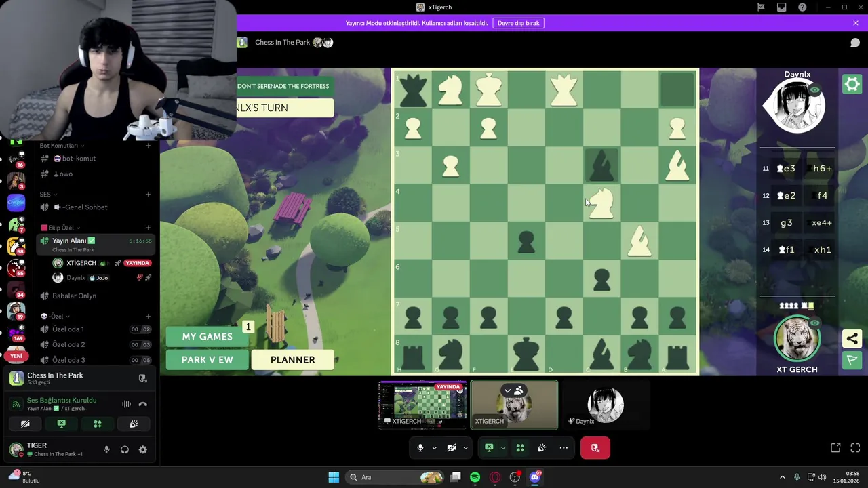Click the XT GERCH tiger avatar in chess panel
This screenshot has width=868, height=488.
(797, 338)
